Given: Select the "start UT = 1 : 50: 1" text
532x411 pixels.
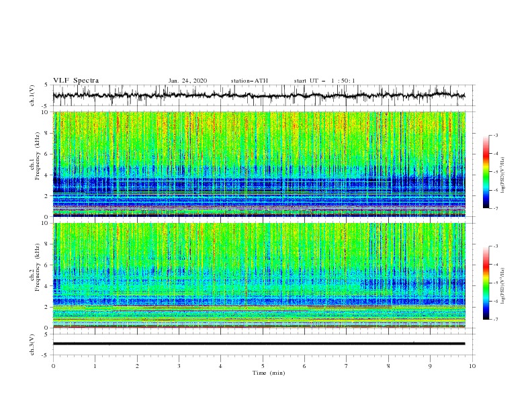Looking at the screenshot, I should click(324, 81).
